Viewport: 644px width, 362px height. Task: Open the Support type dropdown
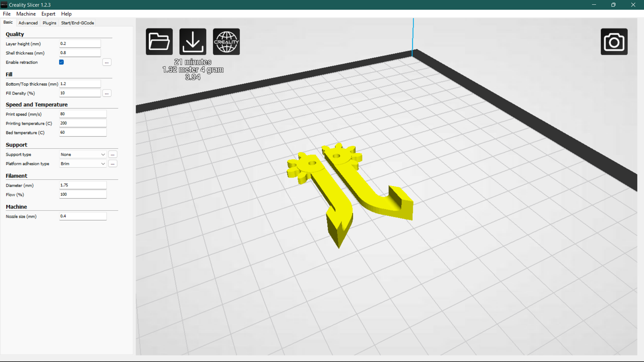tap(83, 154)
